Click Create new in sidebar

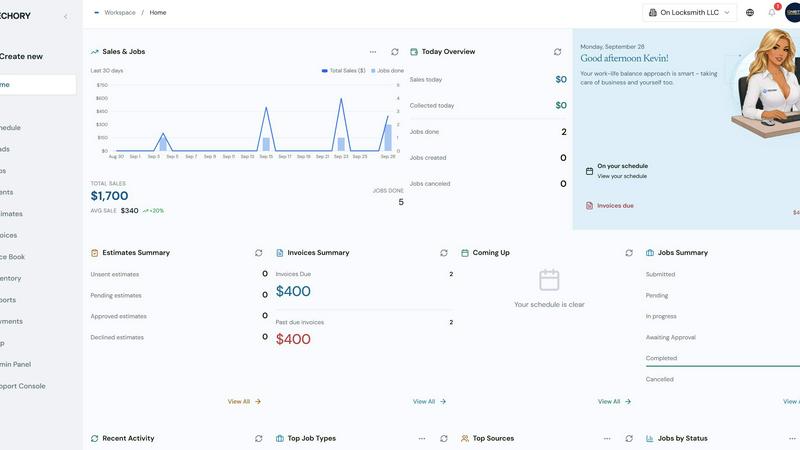[x=21, y=57]
